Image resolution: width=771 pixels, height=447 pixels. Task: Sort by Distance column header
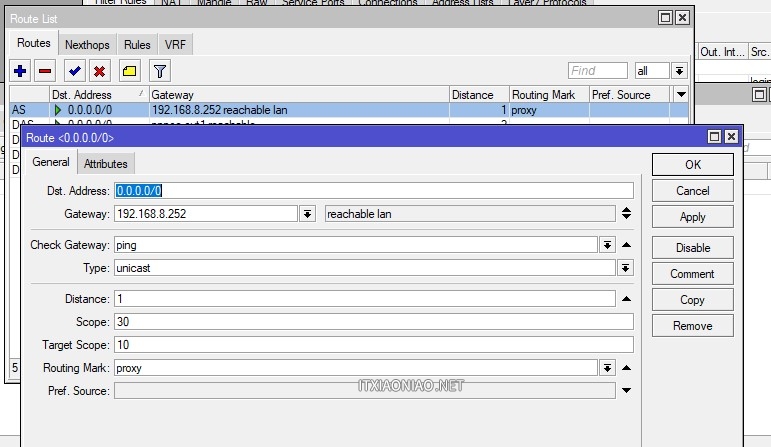479,94
